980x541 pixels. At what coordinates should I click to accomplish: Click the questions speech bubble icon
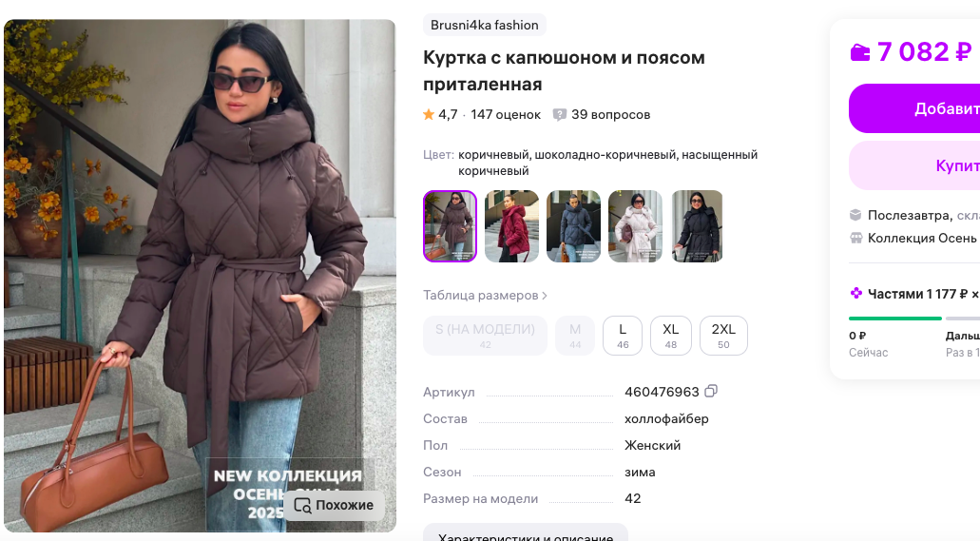click(559, 114)
